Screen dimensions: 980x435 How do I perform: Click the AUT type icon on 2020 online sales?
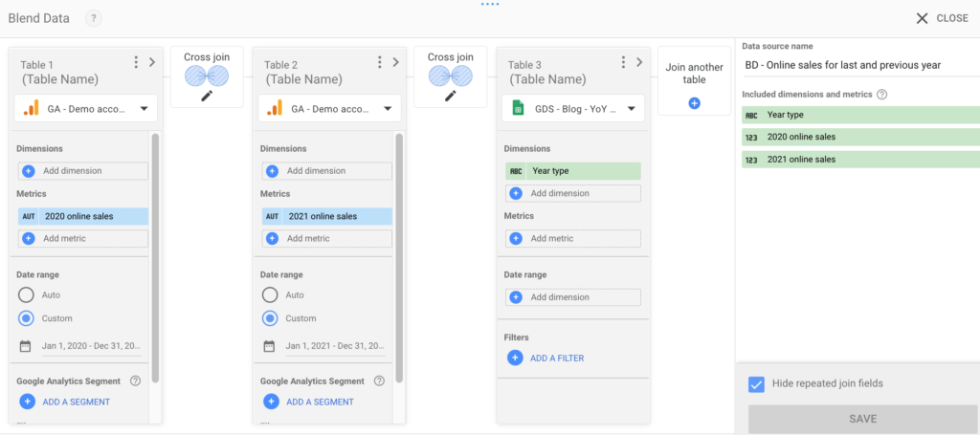28,217
